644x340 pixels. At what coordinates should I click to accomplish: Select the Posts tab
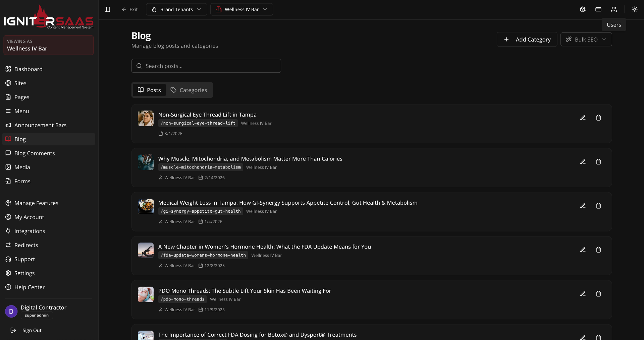click(149, 90)
